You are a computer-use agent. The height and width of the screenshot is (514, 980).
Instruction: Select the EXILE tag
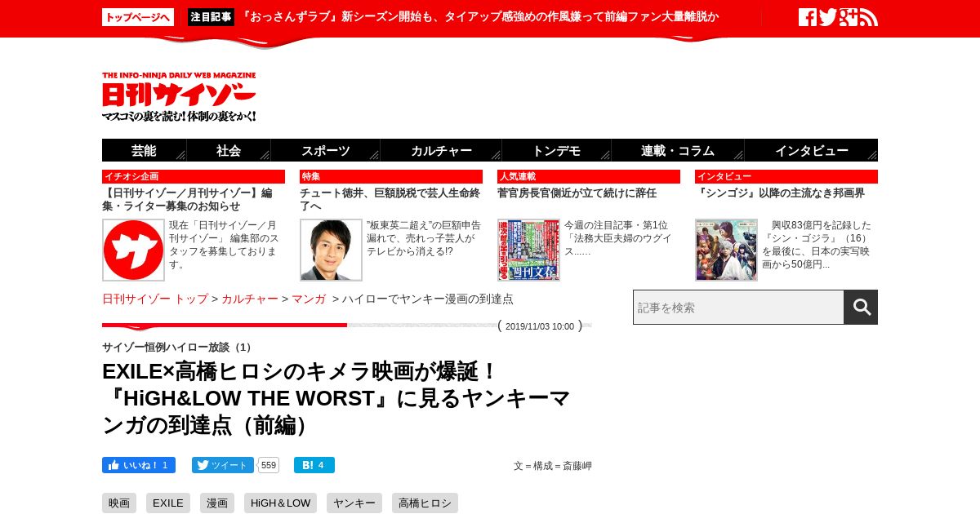click(168, 503)
